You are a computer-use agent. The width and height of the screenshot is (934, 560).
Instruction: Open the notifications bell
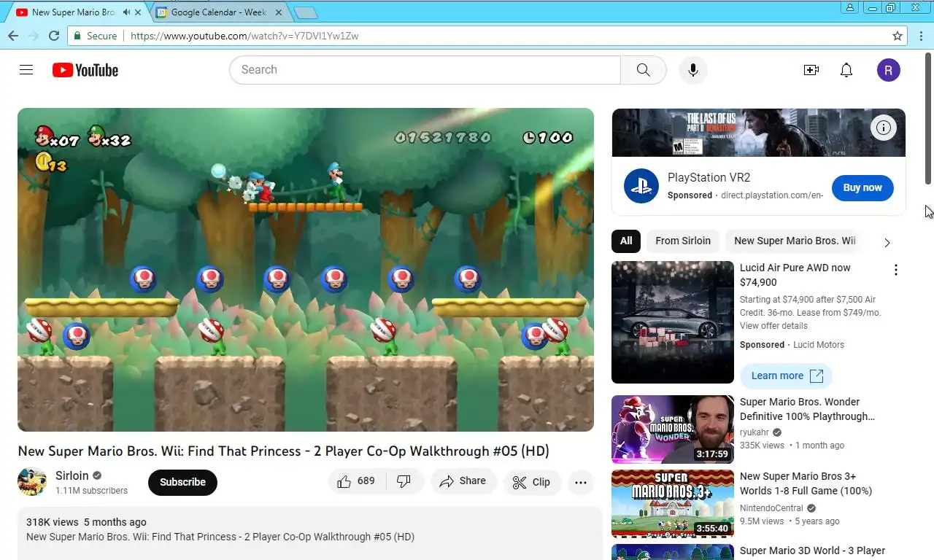(846, 70)
